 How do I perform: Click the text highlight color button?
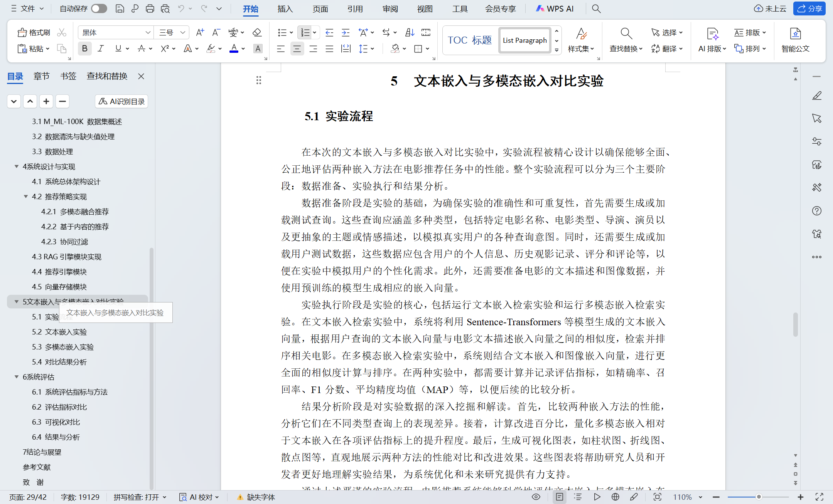(x=211, y=49)
